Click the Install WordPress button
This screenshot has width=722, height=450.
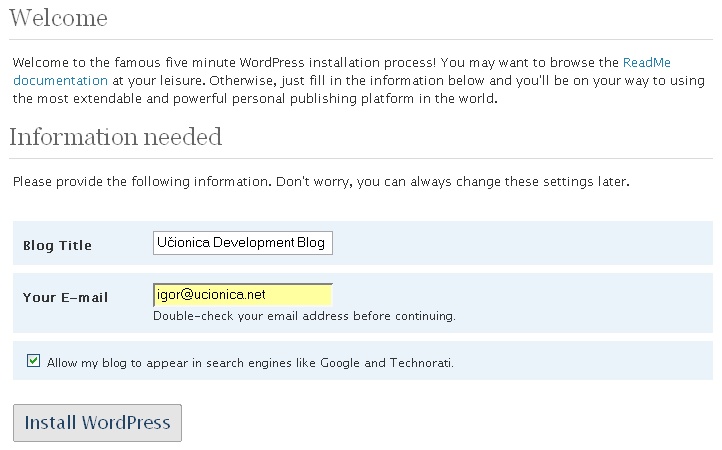tap(97, 423)
